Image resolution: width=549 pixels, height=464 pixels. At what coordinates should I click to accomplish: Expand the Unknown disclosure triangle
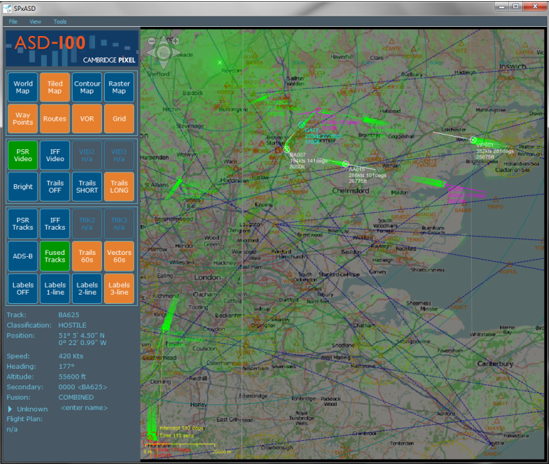click(10, 409)
